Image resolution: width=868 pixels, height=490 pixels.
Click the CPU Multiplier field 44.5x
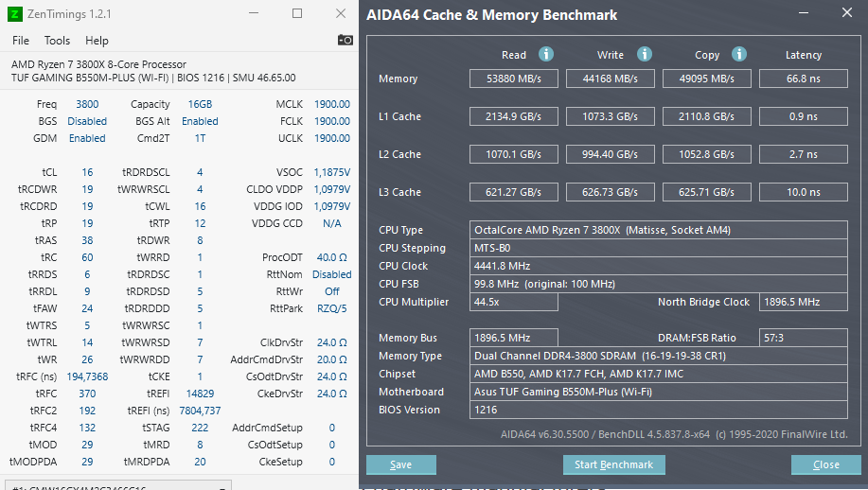[x=514, y=302]
